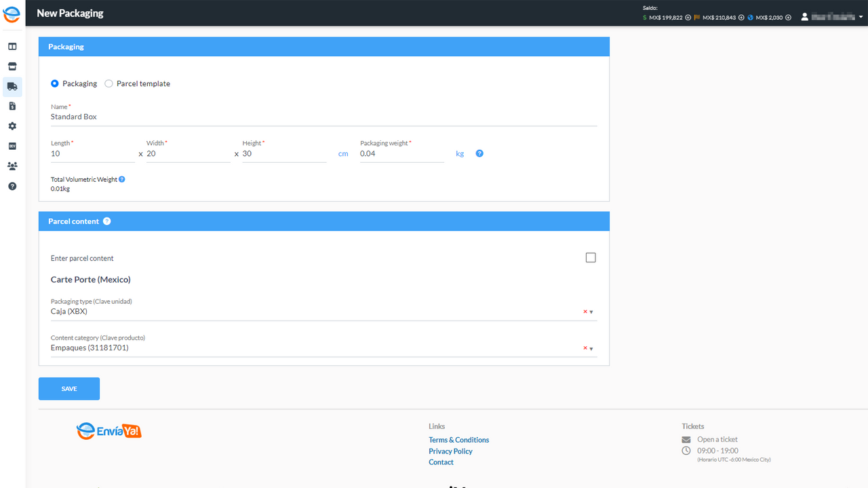Click the Saldo: label in the header
This screenshot has width=868, height=488.
[650, 8]
